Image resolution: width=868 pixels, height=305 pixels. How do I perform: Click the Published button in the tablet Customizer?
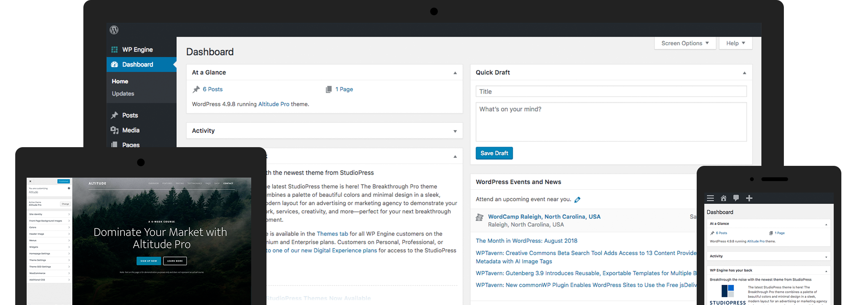pos(64,181)
